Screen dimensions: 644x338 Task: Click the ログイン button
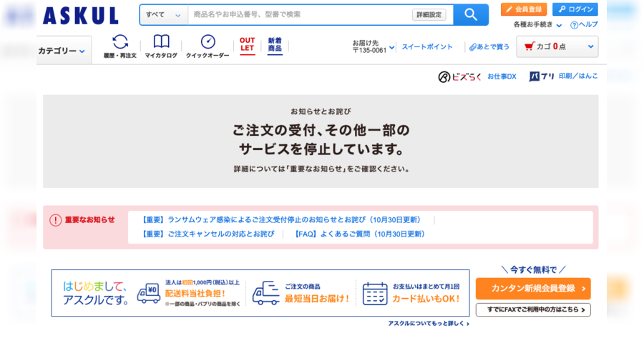(x=575, y=9)
